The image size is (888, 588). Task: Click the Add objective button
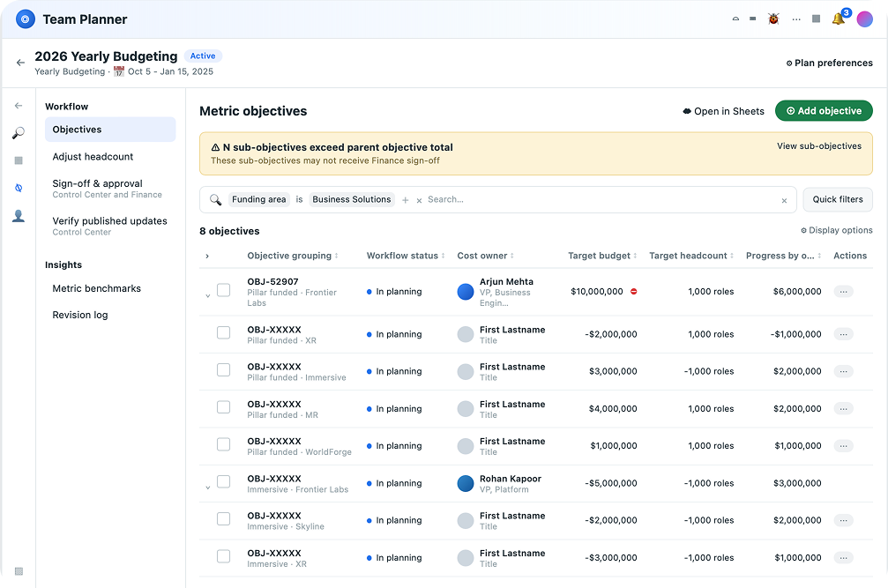(824, 111)
